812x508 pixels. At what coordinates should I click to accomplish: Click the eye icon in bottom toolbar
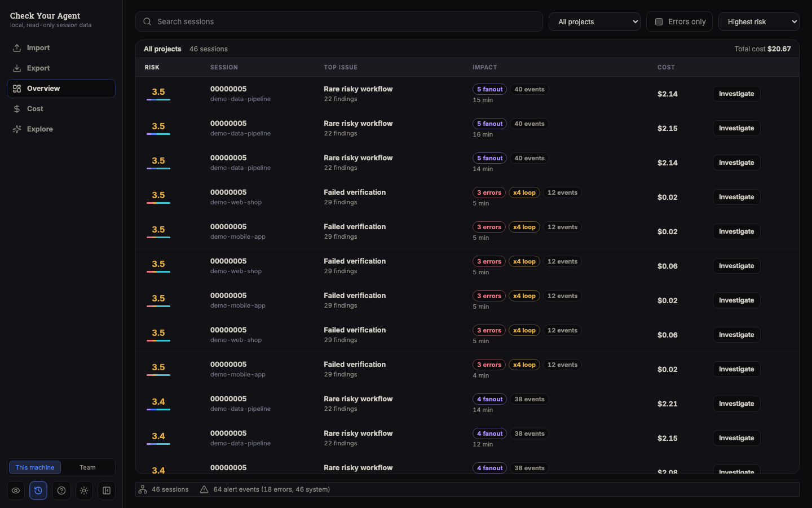[16, 491]
